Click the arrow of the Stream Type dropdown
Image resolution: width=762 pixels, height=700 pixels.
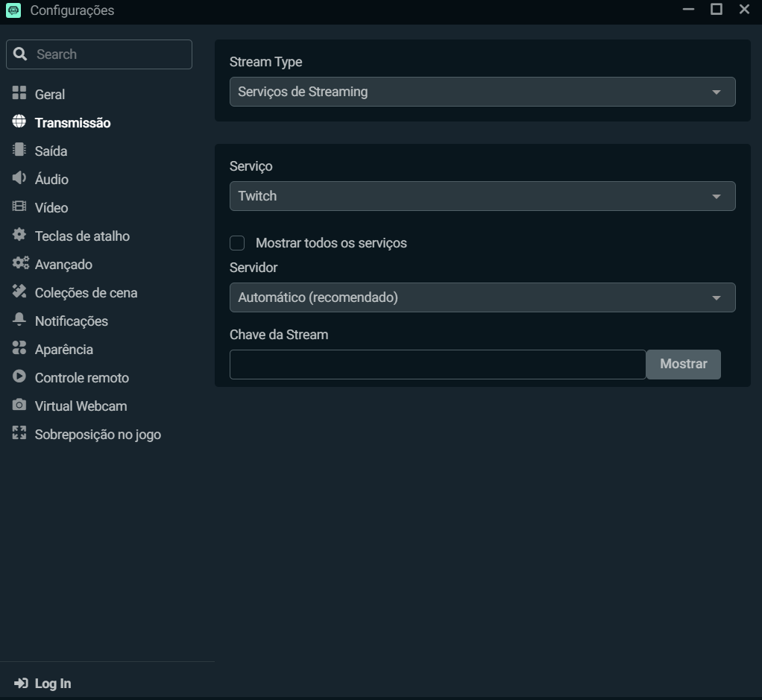(x=716, y=92)
